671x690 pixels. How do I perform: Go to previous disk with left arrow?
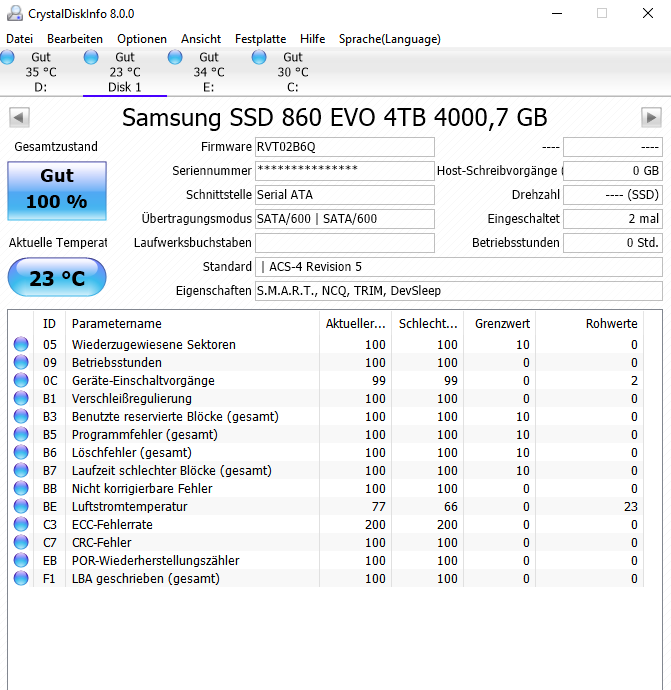point(19,117)
